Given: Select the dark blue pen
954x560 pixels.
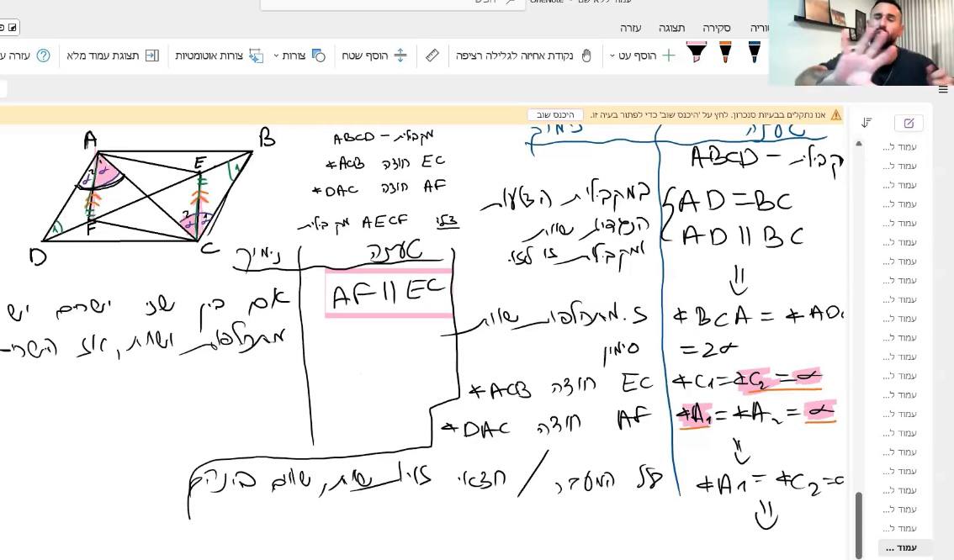Looking at the screenshot, I should pos(754,53).
